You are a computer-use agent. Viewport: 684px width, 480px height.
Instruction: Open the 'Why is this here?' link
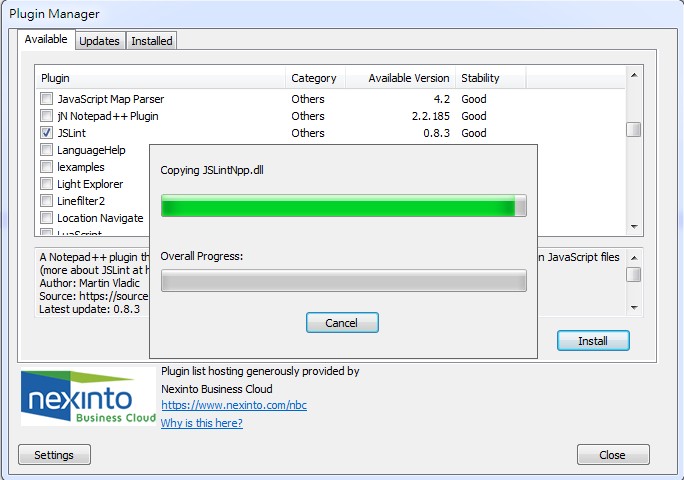coord(202,423)
